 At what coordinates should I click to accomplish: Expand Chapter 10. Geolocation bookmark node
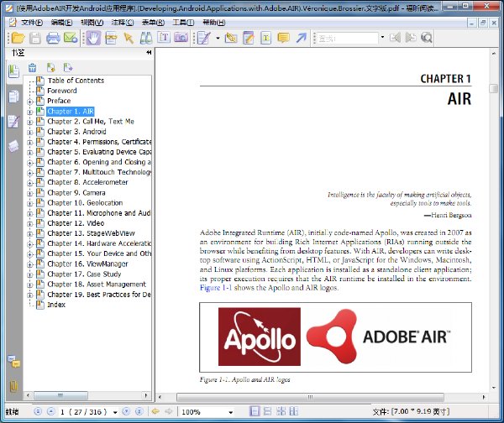pyautogui.click(x=30, y=204)
